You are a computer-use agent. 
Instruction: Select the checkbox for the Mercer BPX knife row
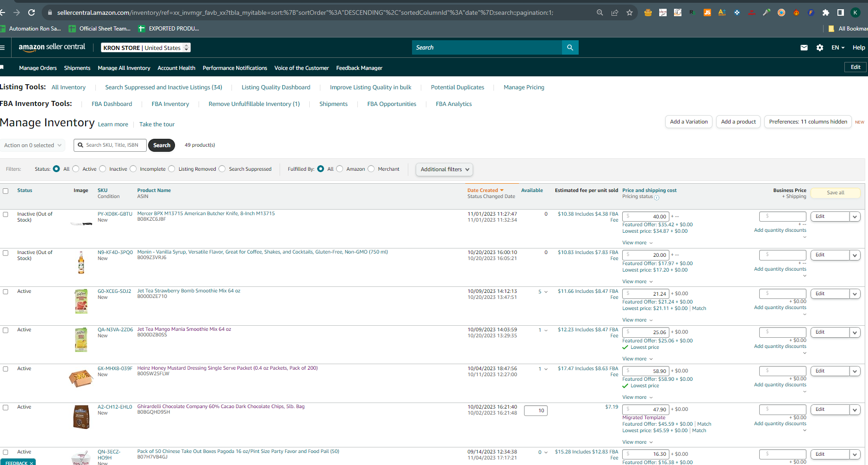pos(6,214)
